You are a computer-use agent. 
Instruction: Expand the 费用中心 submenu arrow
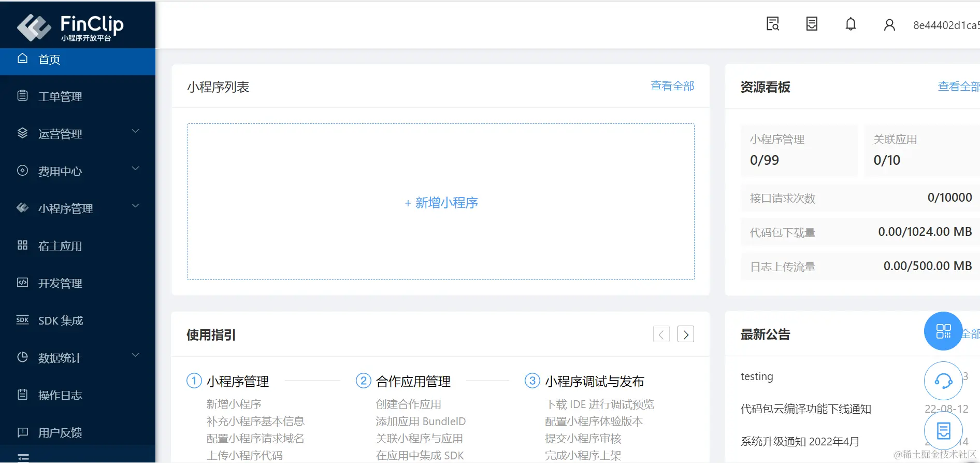[x=135, y=169]
